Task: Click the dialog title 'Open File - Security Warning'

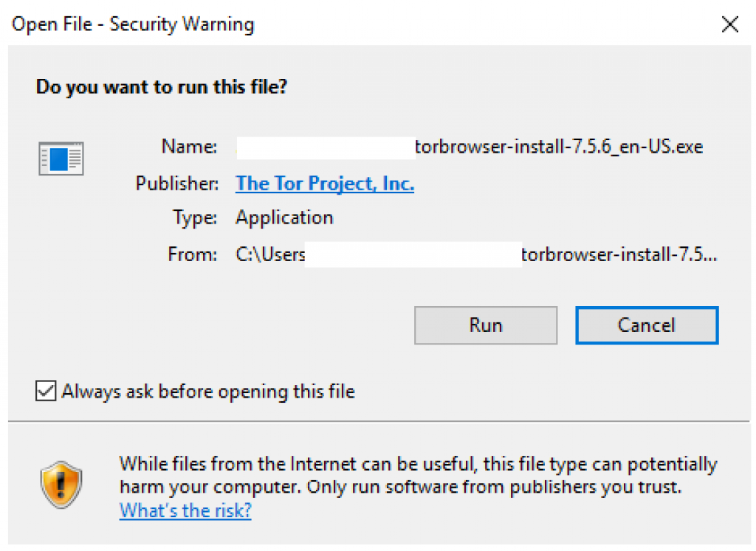Action: 133,24
